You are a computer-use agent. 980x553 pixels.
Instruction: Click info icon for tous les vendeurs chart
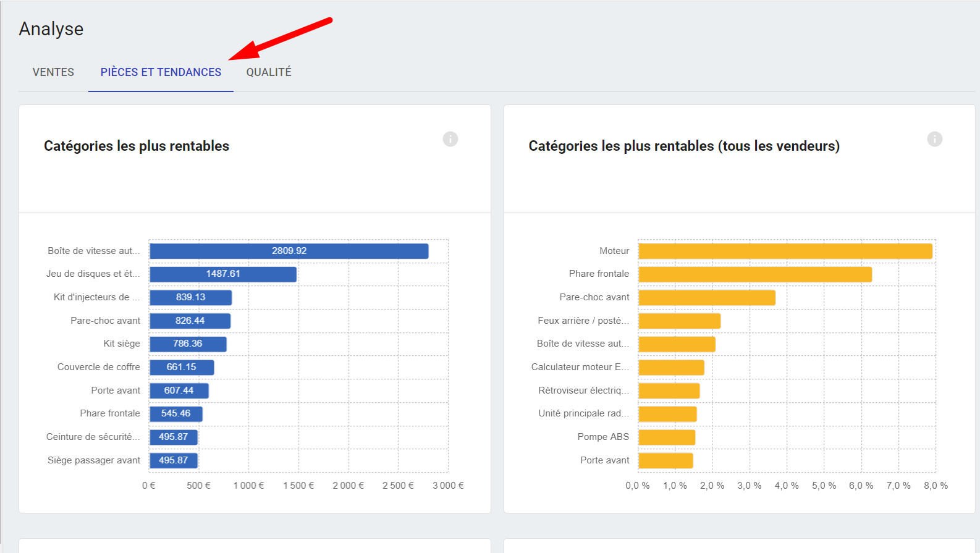point(934,139)
